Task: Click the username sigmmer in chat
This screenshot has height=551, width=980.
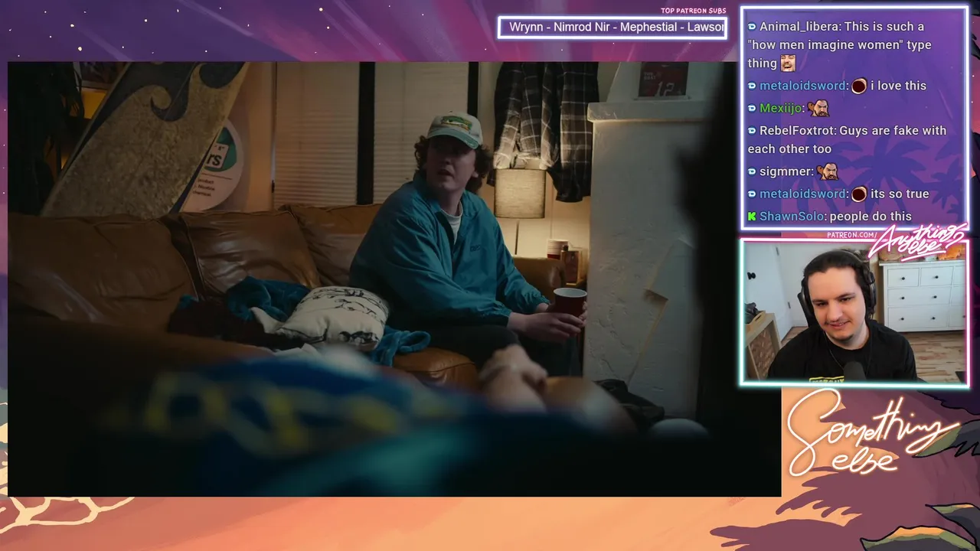Action: tap(785, 171)
